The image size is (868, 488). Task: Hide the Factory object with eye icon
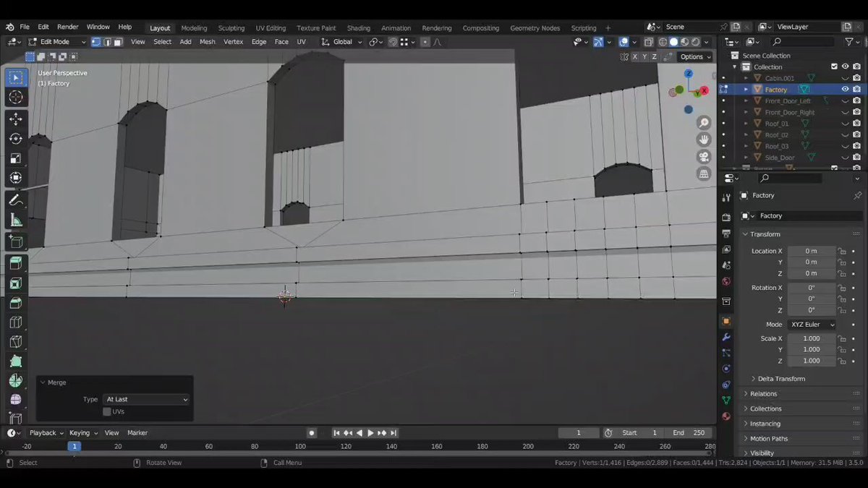click(845, 89)
